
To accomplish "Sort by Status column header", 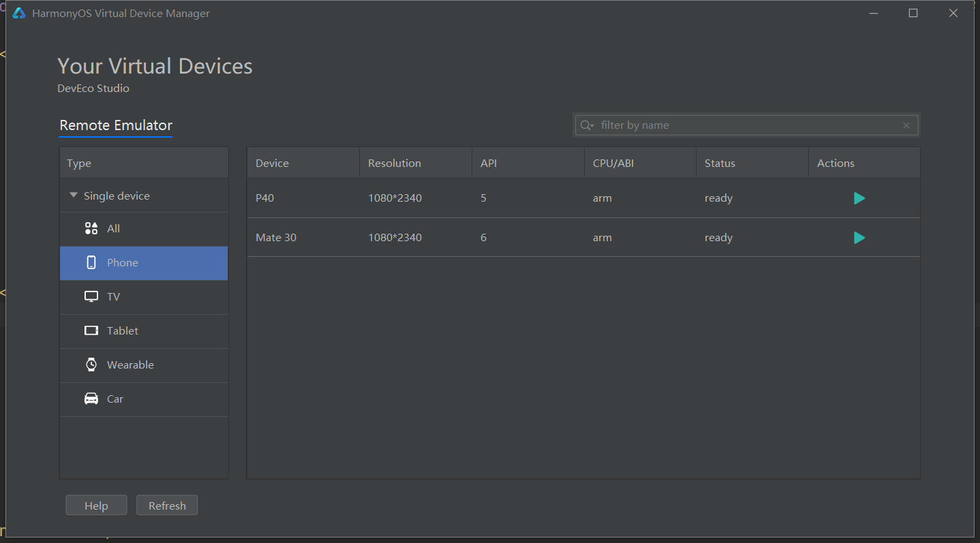I will pos(752,164).
